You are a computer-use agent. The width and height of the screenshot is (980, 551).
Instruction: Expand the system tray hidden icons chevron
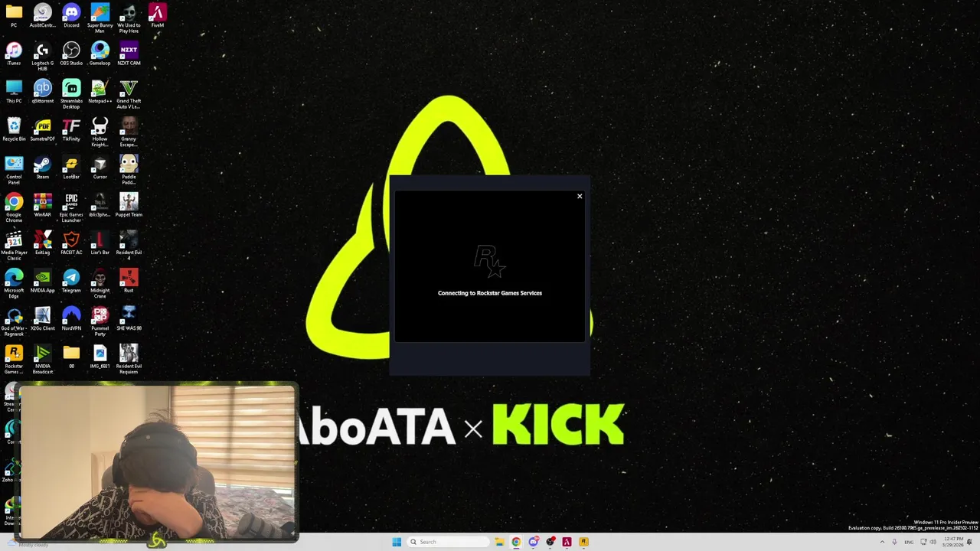pos(882,542)
